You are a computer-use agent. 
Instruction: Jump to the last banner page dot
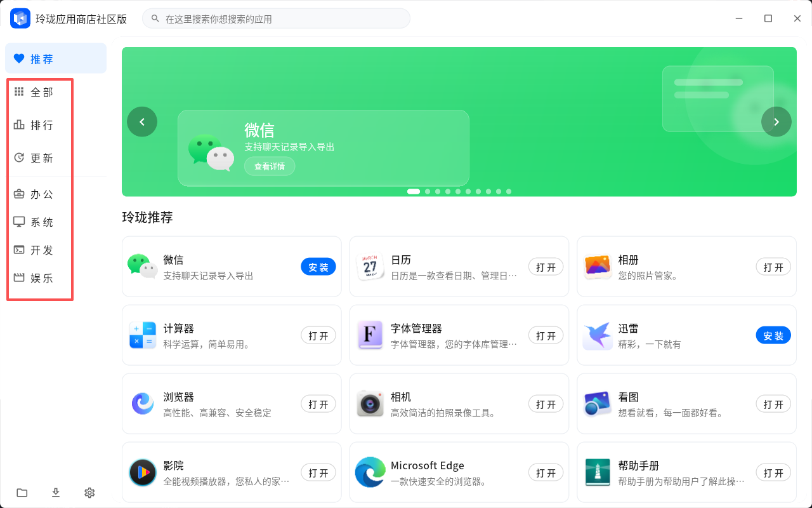click(x=509, y=191)
